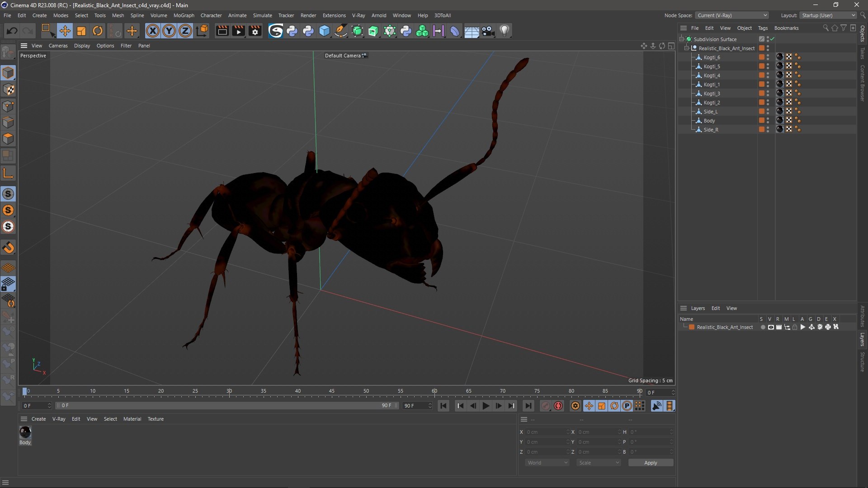Screen dimensions: 868x488
Task: Switch to Texture mode in left toolbar
Action: click(x=8, y=89)
